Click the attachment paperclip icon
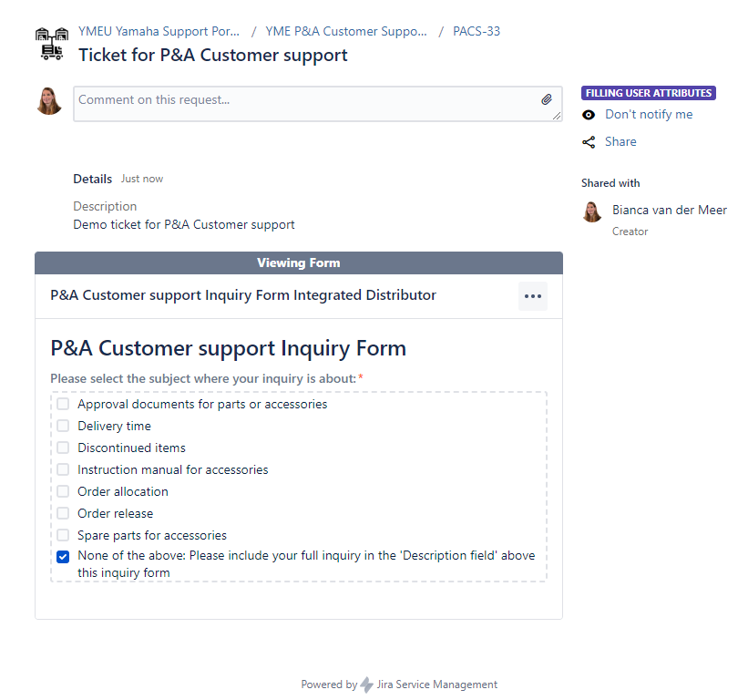 (546, 99)
